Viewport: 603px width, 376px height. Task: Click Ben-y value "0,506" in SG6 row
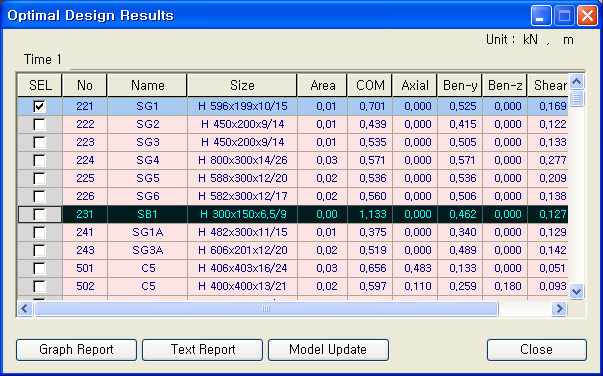[460, 196]
